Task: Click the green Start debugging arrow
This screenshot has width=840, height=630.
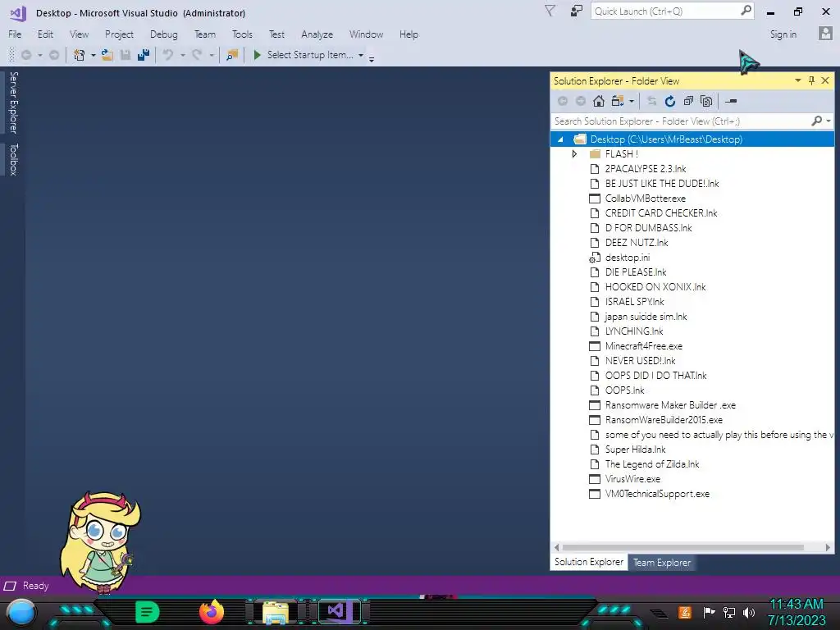Action: (x=257, y=55)
